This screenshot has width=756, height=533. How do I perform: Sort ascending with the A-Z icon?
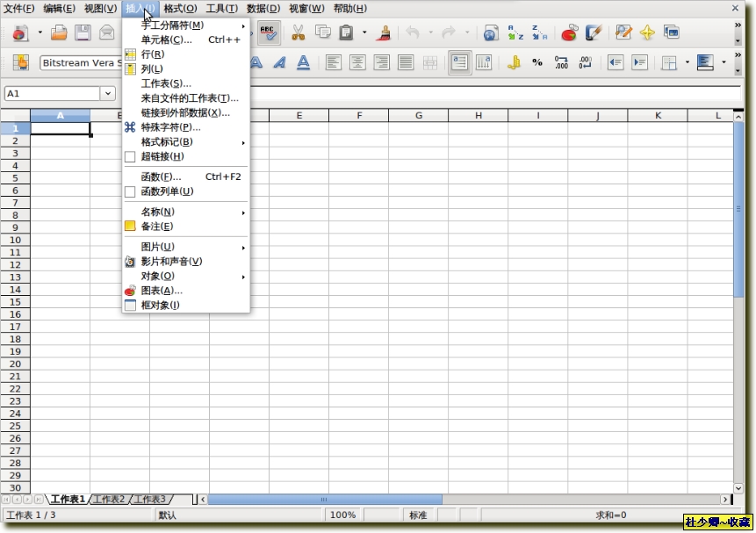(515, 33)
